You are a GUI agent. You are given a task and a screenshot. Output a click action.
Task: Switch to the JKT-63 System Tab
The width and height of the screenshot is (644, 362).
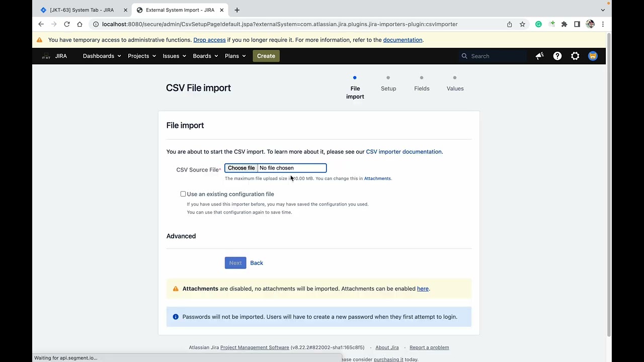coord(84,10)
